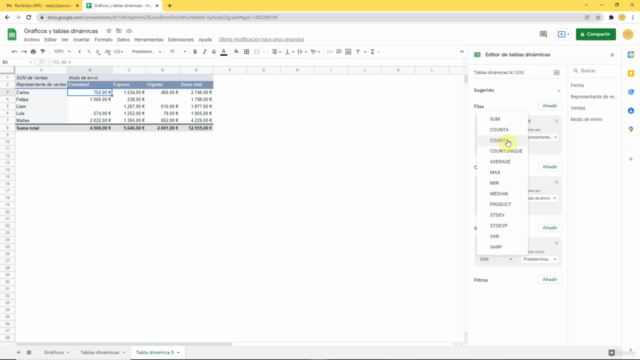Print the spreadsheet

click(x=33, y=52)
